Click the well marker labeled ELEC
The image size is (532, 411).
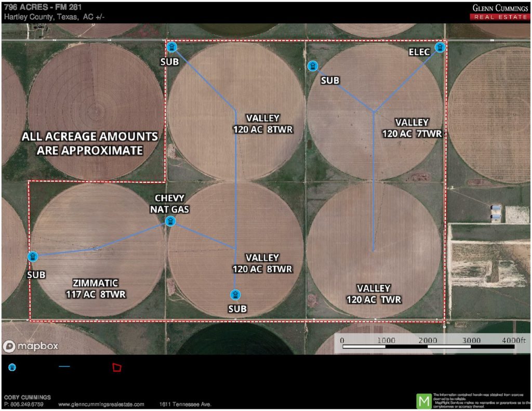pyautogui.click(x=440, y=47)
